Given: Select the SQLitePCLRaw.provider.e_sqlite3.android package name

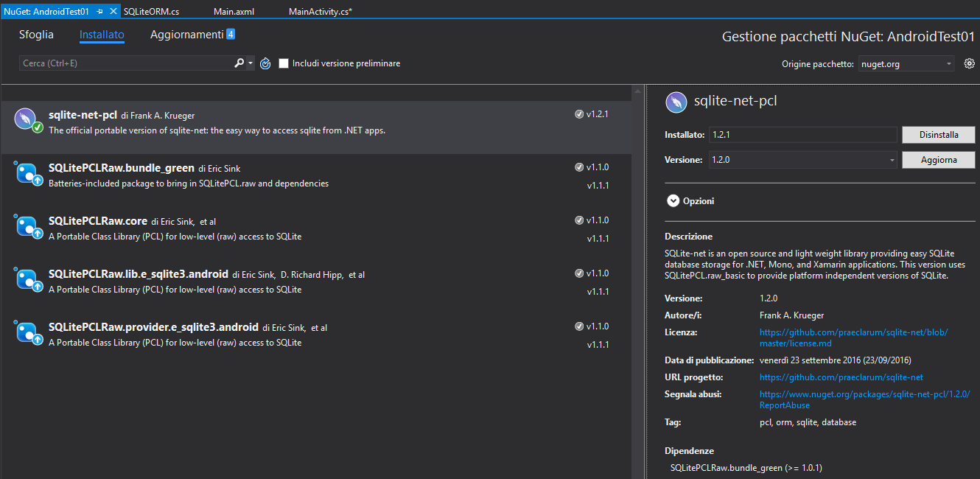Looking at the screenshot, I should [x=153, y=326].
